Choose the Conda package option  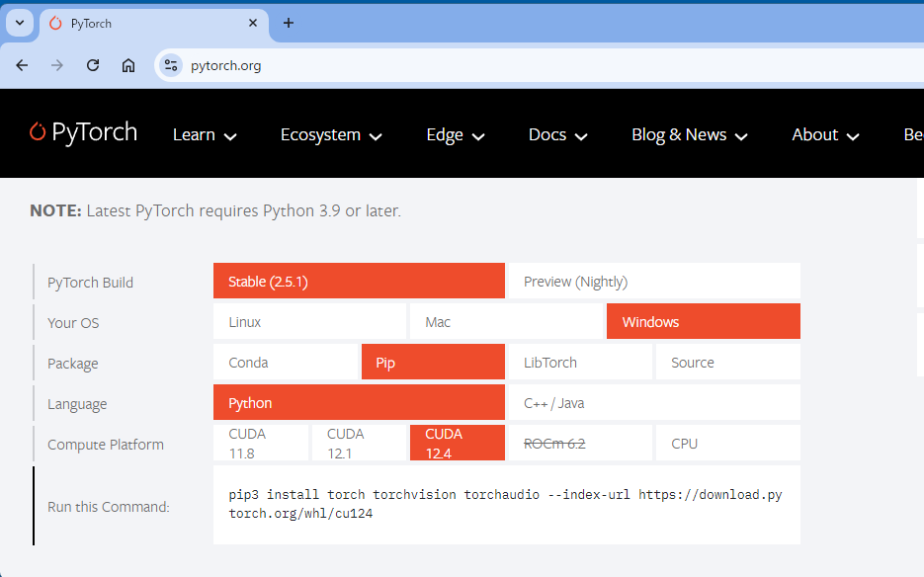[285, 363]
